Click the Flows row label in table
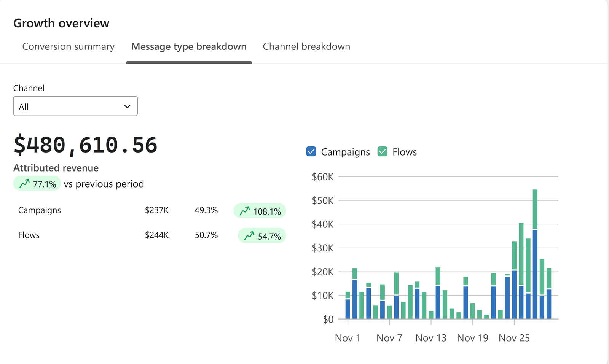Image resolution: width=609 pixels, height=364 pixels. (29, 235)
